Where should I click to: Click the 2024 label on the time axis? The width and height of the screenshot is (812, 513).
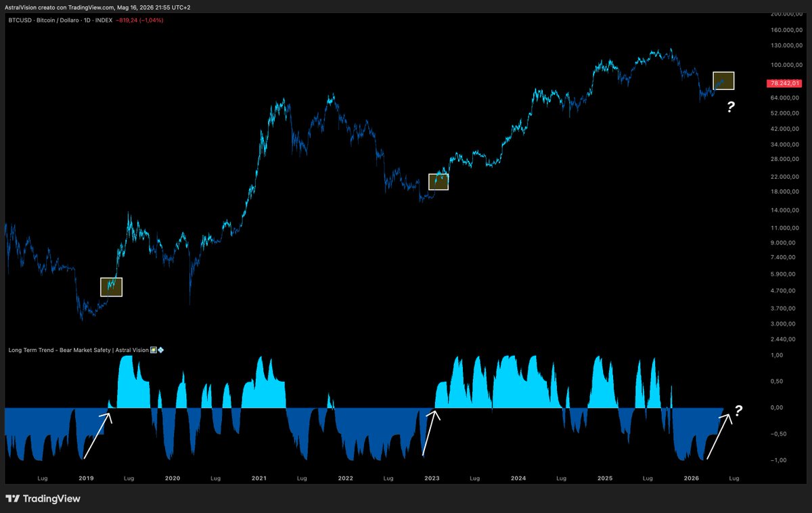(x=518, y=478)
